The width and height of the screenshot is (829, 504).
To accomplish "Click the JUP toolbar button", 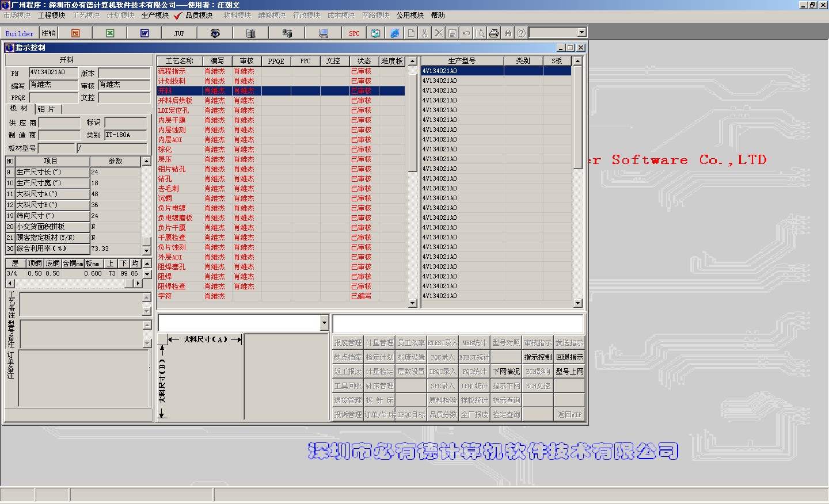I will click(x=180, y=33).
